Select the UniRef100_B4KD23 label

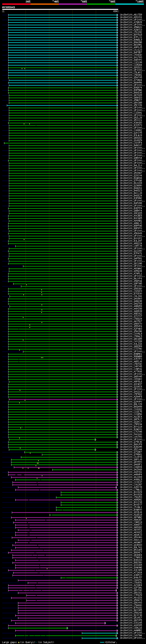pyautogui.click(x=131, y=191)
